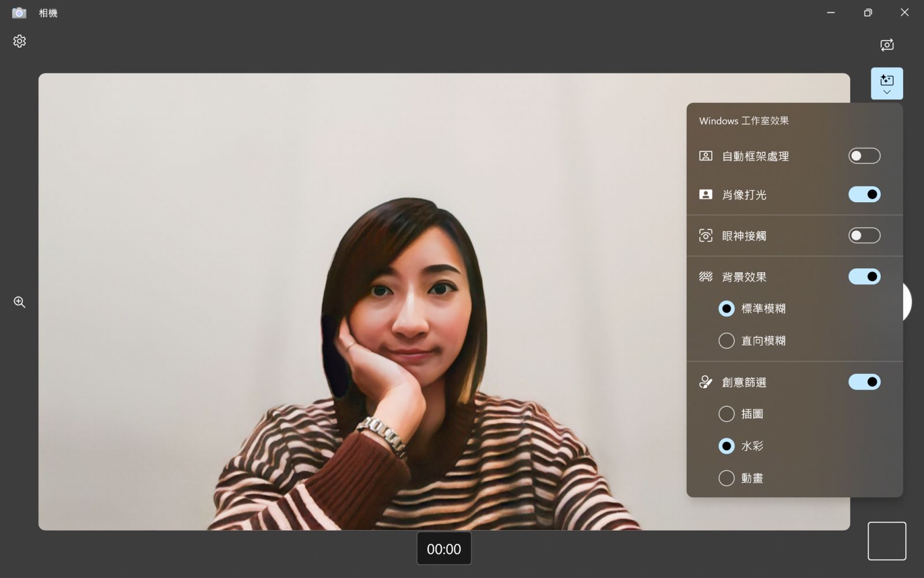The height and width of the screenshot is (578, 924).
Task: Click the 相機 window title text
Action: pyautogui.click(x=48, y=13)
